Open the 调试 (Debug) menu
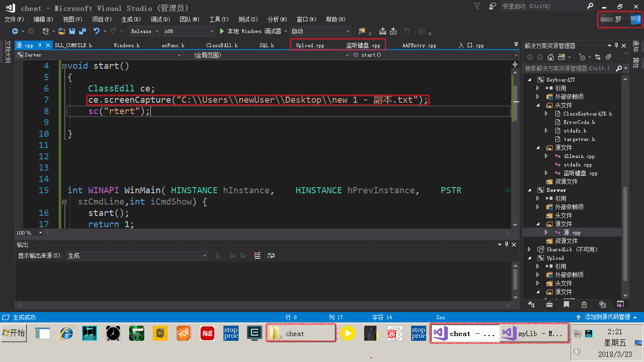 click(160, 19)
